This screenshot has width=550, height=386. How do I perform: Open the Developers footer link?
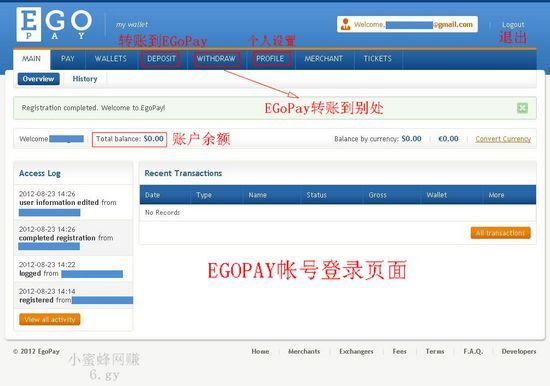coord(519,351)
